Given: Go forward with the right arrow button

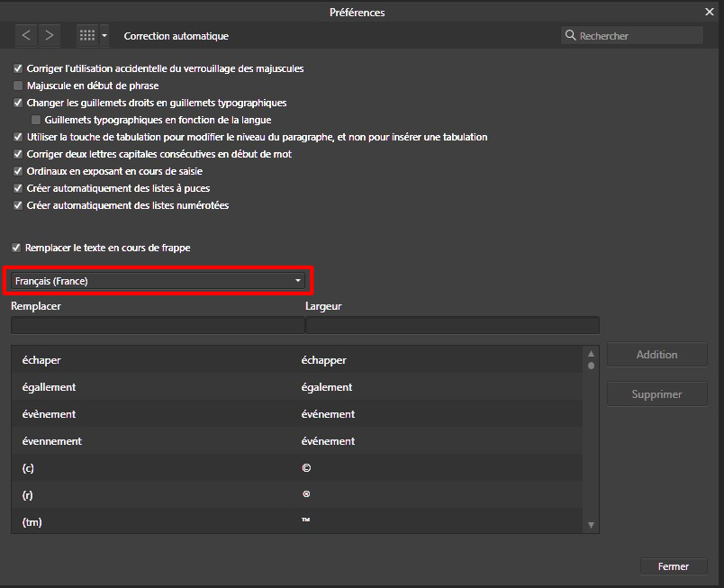Looking at the screenshot, I should coord(50,35).
